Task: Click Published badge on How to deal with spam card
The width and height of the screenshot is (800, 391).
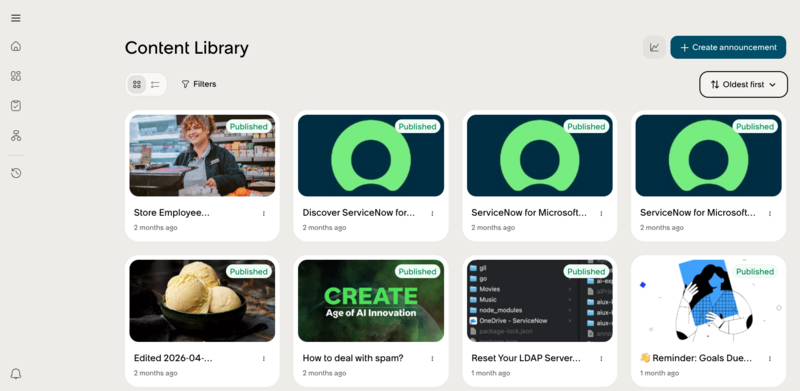Action: [x=417, y=272]
